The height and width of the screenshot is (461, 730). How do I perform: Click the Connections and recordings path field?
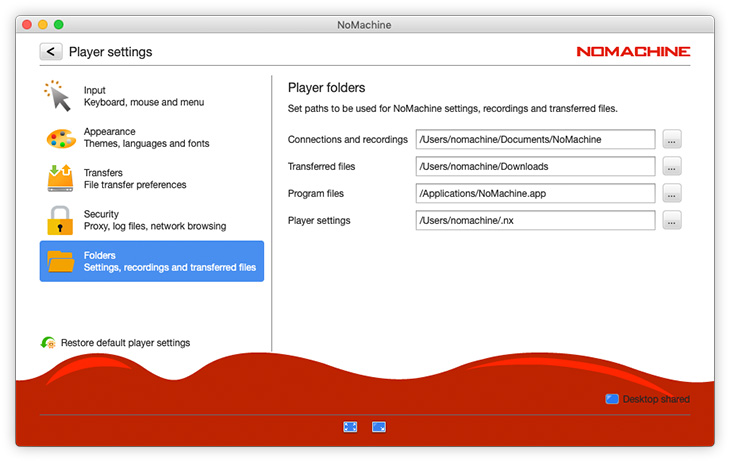point(535,139)
